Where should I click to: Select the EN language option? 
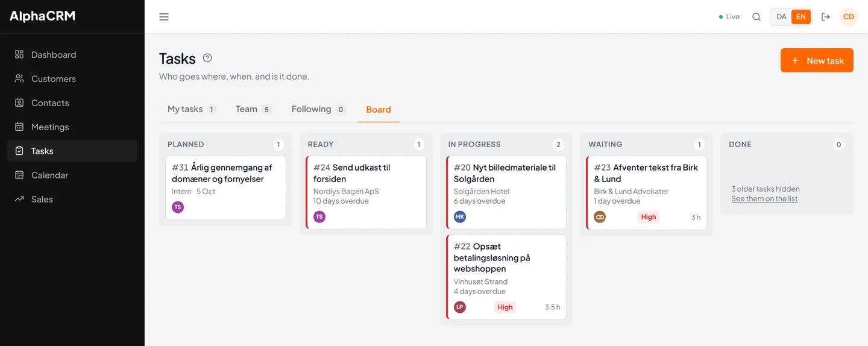click(x=800, y=17)
